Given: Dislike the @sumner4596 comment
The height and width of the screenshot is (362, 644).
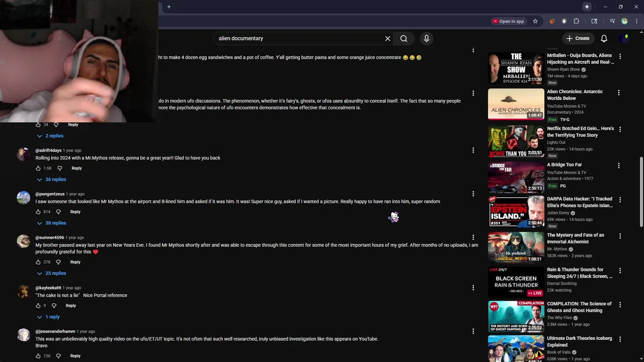Looking at the screenshot, I should pyautogui.click(x=58, y=262).
